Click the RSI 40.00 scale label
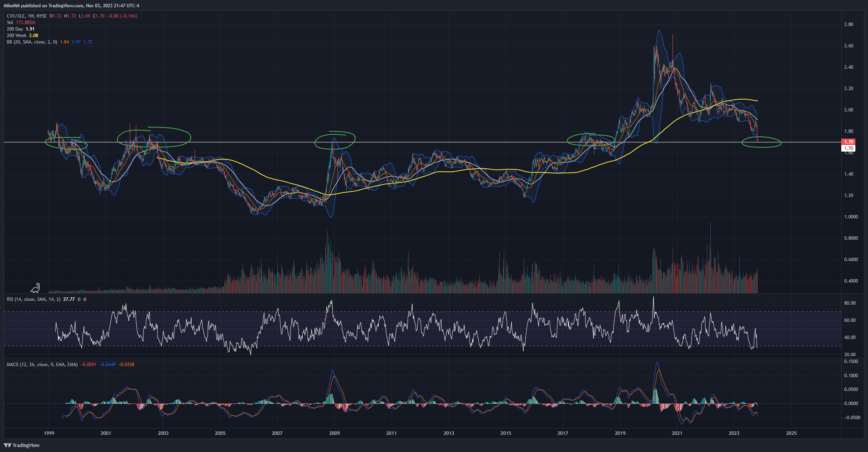 (850, 337)
